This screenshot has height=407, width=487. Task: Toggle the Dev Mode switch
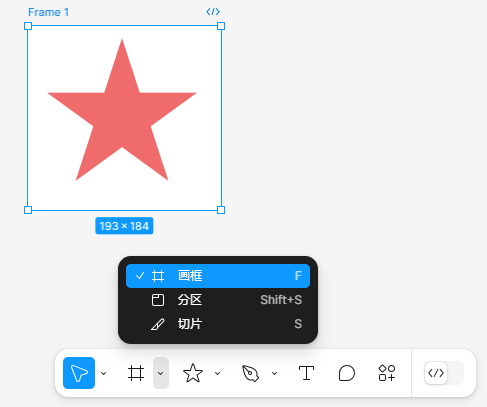coord(444,373)
